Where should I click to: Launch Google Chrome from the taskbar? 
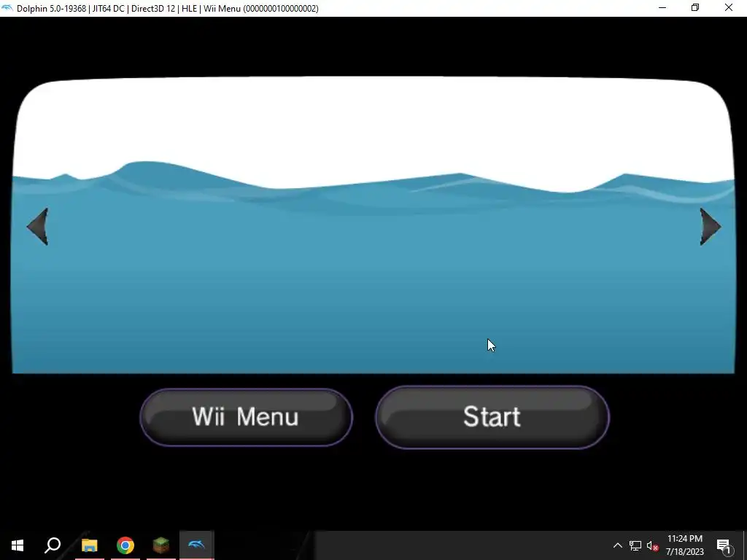click(125, 545)
